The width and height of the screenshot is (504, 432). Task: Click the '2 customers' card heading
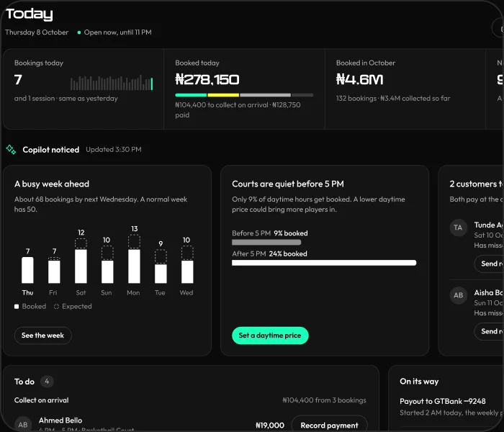pos(476,184)
